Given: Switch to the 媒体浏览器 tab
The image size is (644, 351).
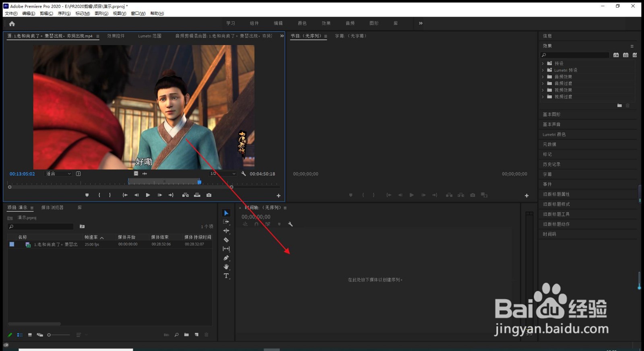Looking at the screenshot, I should click(52, 208).
